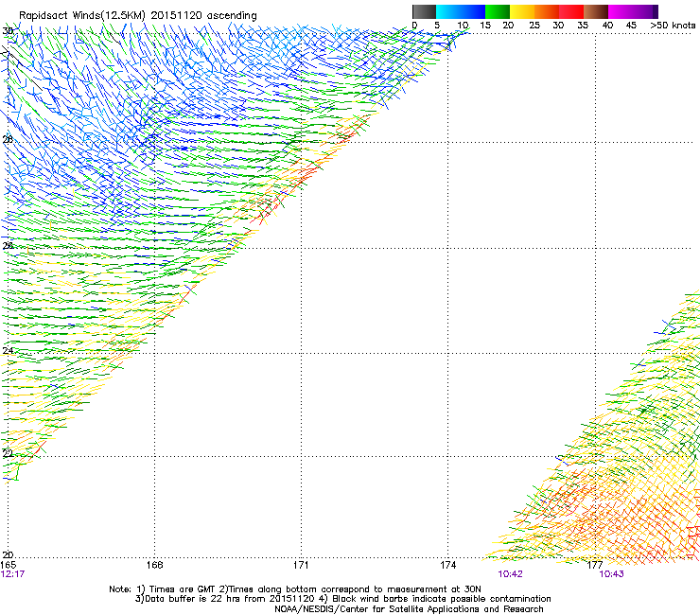The height and width of the screenshot is (615, 700).
Task: Click the '10' legend scale label
Action: click(463, 26)
